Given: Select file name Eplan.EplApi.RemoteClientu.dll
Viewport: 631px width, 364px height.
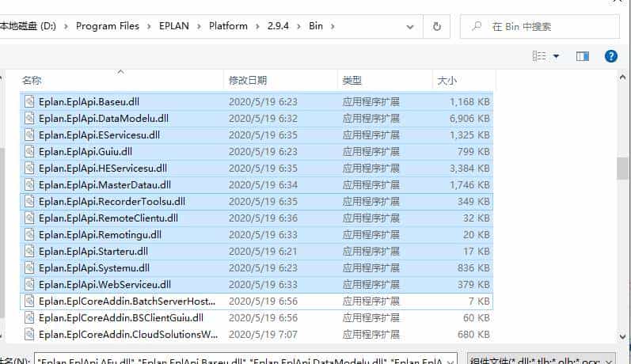Looking at the screenshot, I should 108,218.
